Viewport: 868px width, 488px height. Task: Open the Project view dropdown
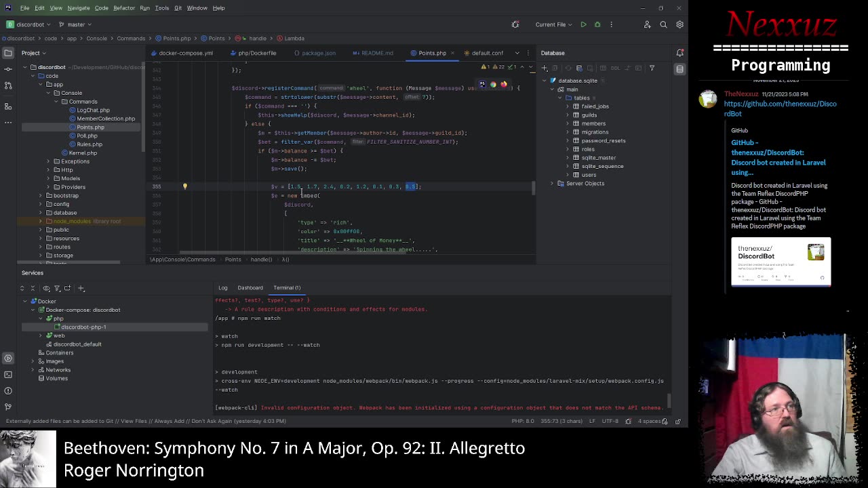point(33,53)
